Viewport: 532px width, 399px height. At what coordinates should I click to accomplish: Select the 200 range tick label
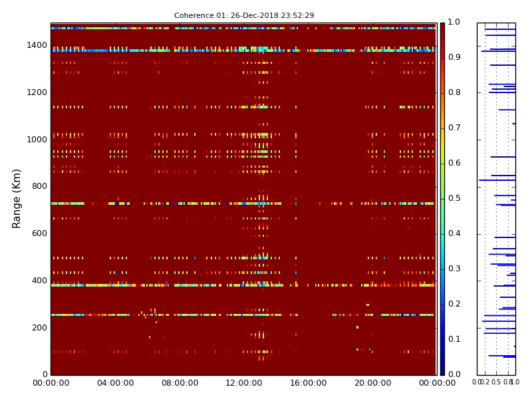click(x=39, y=328)
